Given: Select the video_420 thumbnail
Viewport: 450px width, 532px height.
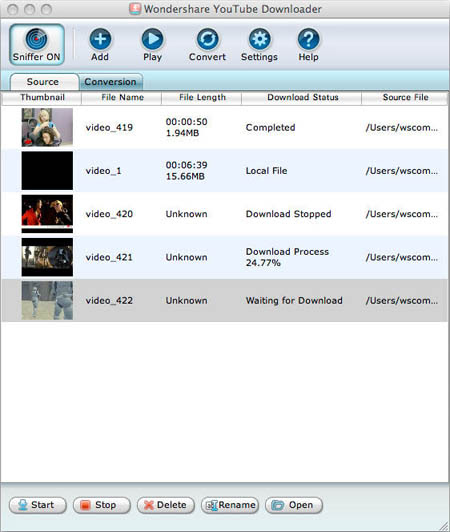Looking at the screenshot, I should 47,214.
